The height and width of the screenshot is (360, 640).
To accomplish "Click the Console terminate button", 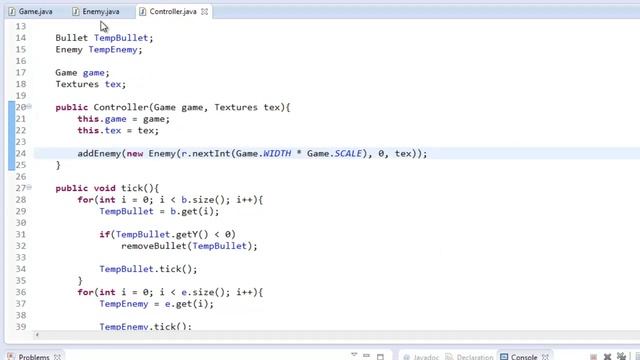I will [593, 357].
